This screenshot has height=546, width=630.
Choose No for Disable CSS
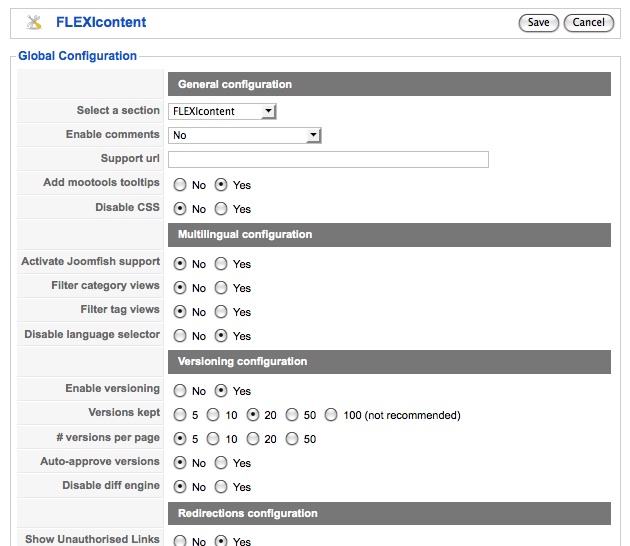point(180,209)
